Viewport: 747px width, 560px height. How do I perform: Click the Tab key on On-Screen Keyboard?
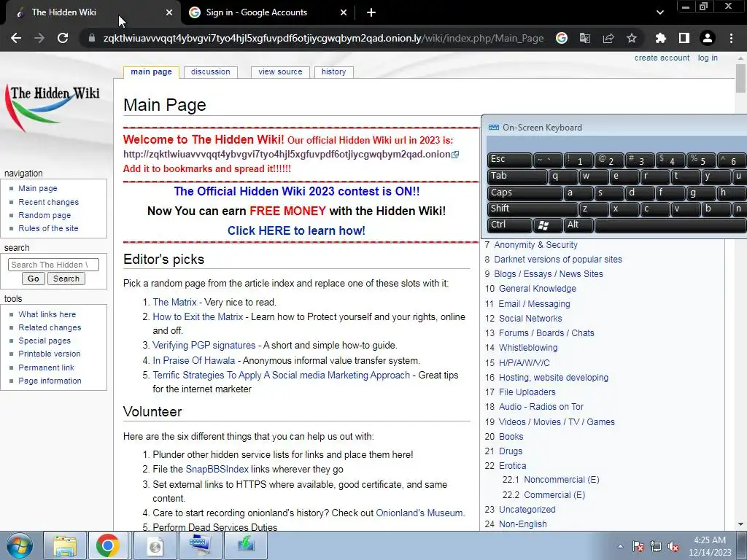click(x=517, y=176)
